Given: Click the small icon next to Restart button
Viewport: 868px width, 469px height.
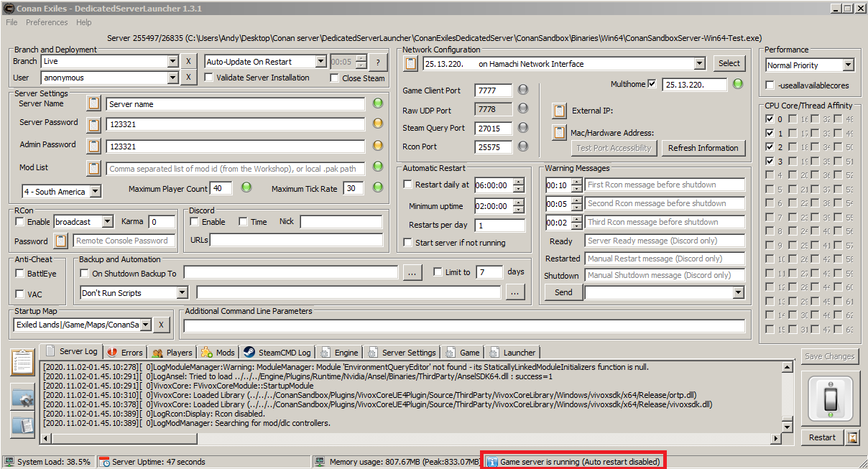Looking at the screenshot, I should [x=852, y=437].
